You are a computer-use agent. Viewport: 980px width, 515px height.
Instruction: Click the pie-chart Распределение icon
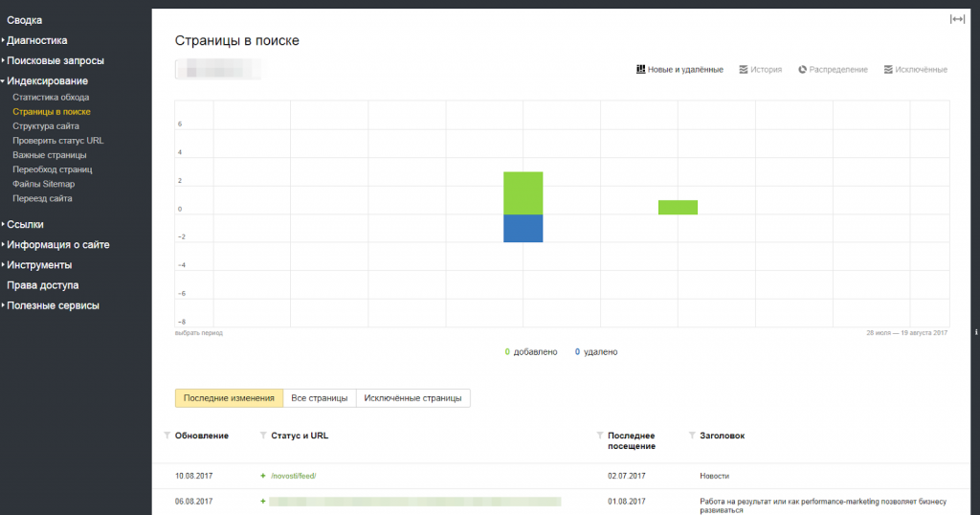point(803,69)
